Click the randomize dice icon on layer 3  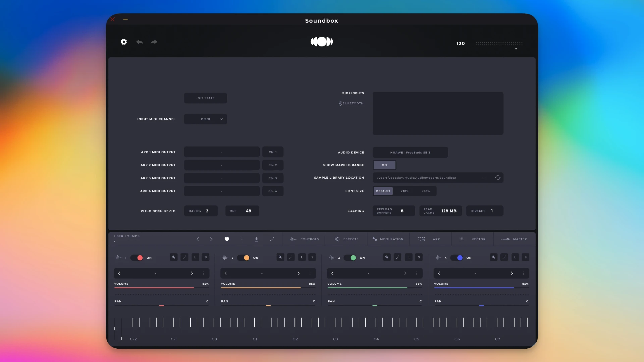397,257
